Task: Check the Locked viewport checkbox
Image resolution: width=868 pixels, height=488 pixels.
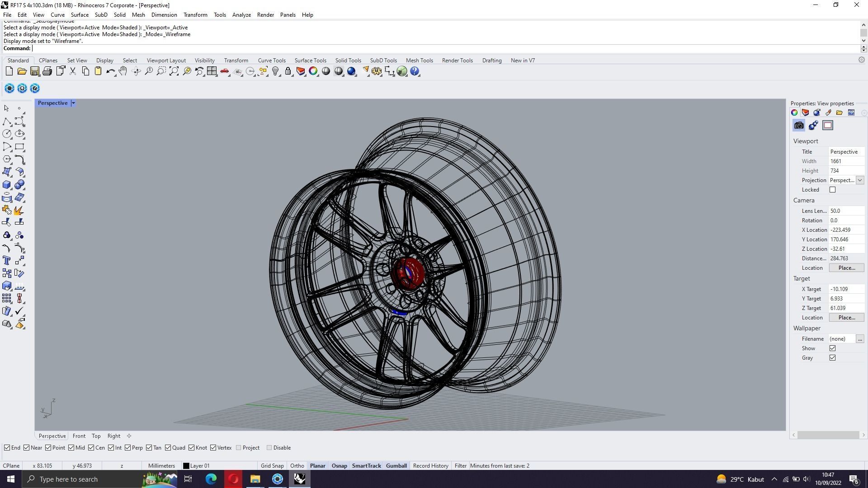Action: point(832,190)
